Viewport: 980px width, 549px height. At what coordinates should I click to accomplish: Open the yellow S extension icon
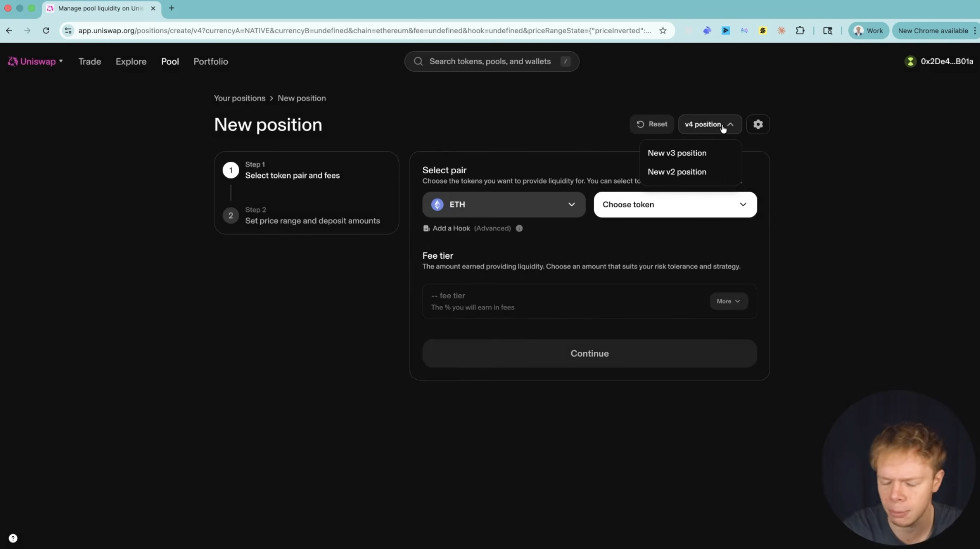pyautogui.click(x=763, y=31)
